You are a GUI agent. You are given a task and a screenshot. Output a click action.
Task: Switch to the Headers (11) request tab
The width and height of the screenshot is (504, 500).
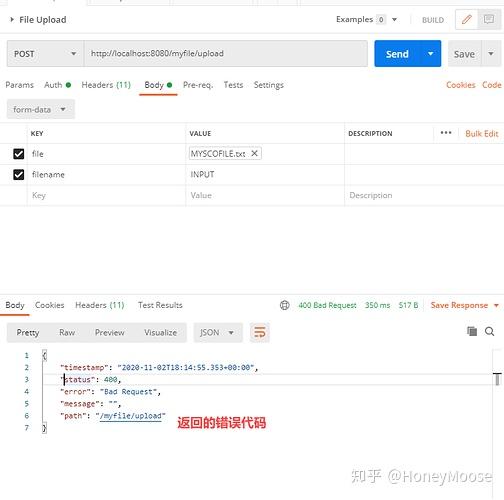coord(106,85)
